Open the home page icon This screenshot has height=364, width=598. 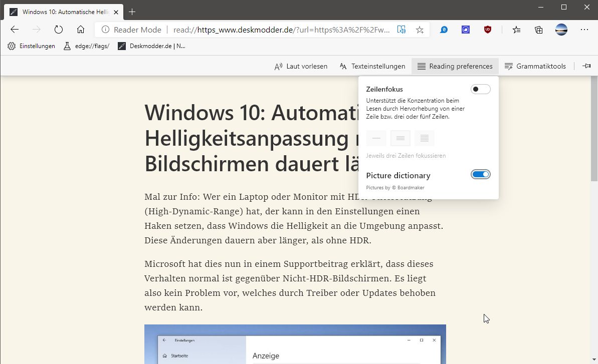tap(81, 30)
